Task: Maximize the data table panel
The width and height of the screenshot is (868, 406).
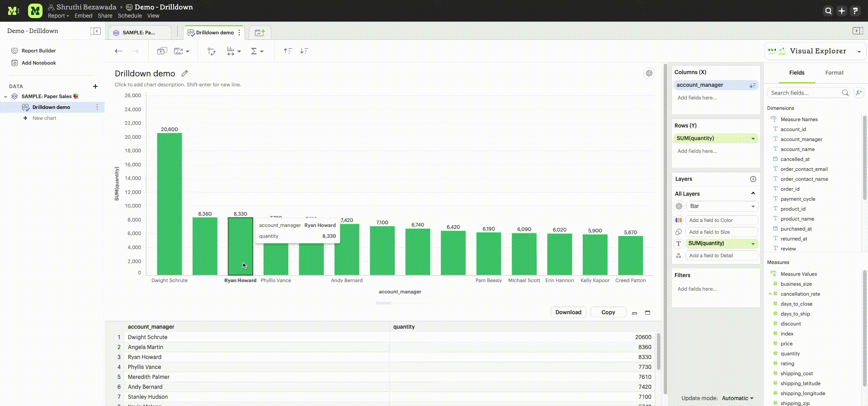Action: click(x=647, y=313)
